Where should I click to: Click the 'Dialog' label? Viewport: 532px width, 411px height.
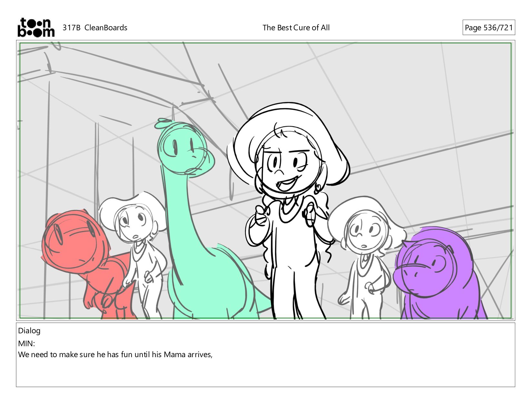pos(29,331)
